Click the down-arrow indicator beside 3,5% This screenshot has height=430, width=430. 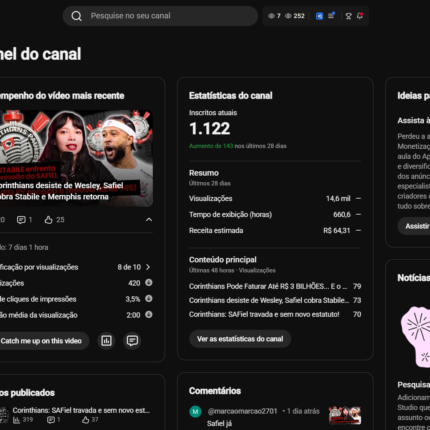click(149, 298)
